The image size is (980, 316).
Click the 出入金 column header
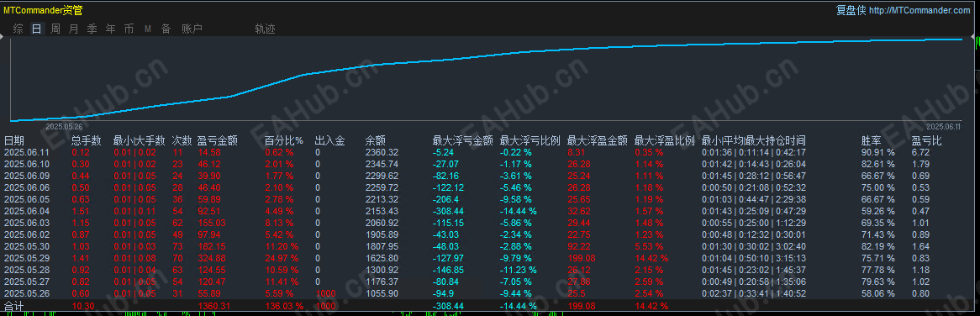tap(329, 140)
